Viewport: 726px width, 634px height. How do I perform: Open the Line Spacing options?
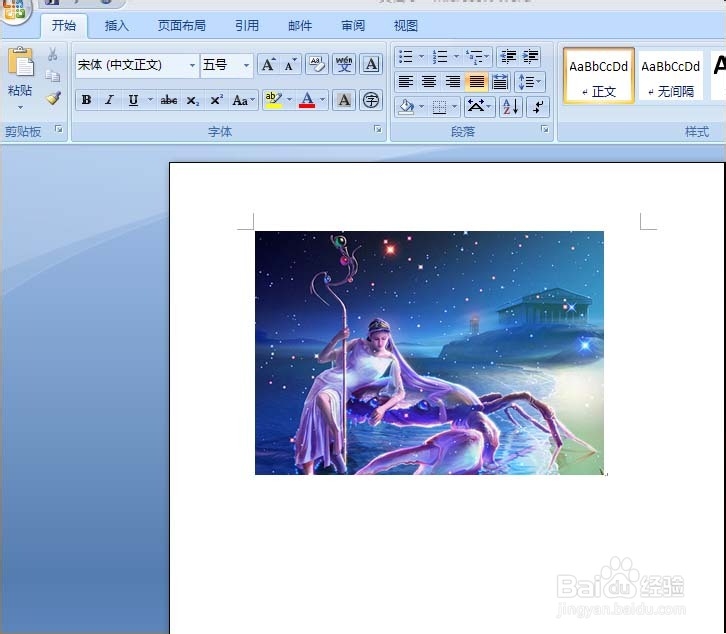pyautogui.click(x=529, y=82)
